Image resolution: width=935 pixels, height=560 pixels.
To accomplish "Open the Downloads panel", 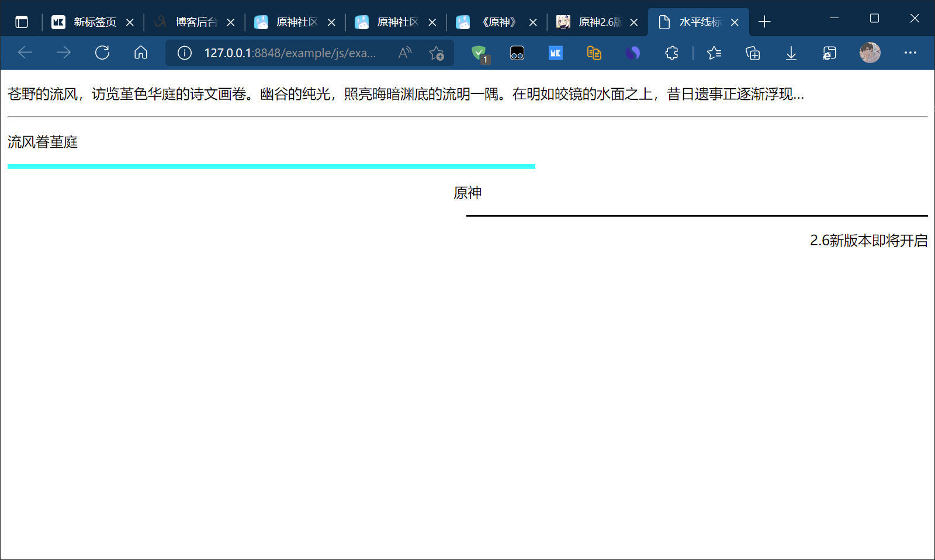I will tap(791, 53).
